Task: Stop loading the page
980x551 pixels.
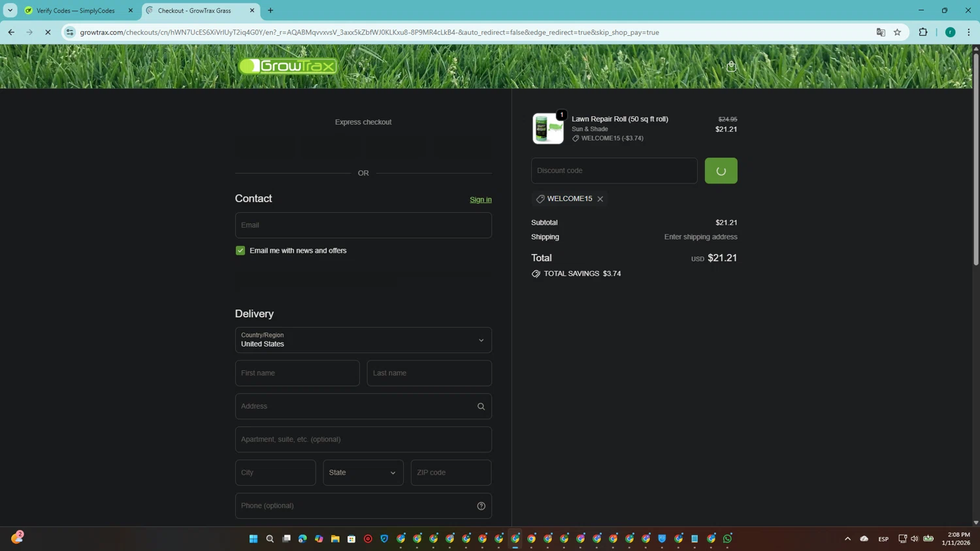Action: click(48, 32)
